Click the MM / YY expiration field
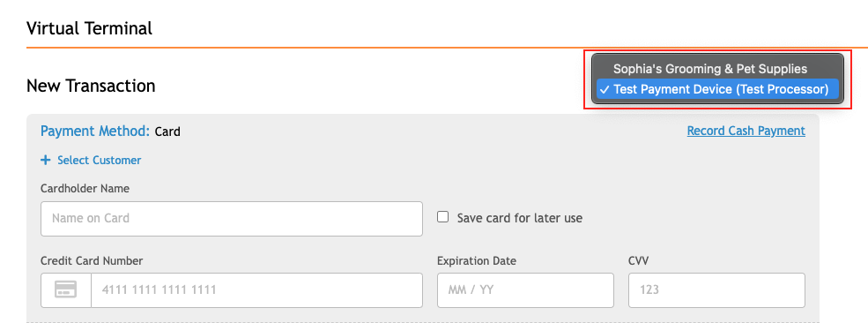 click(x=525, y=289)
